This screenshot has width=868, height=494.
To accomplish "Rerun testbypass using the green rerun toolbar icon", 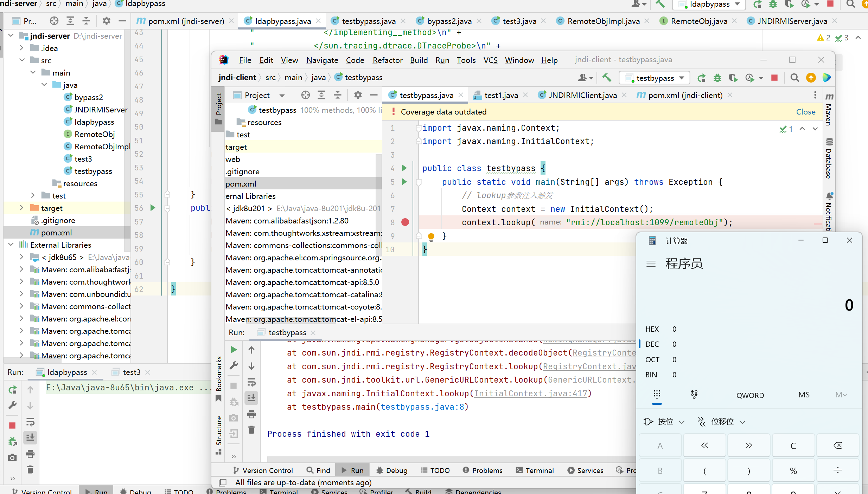I will coord(702,78).
